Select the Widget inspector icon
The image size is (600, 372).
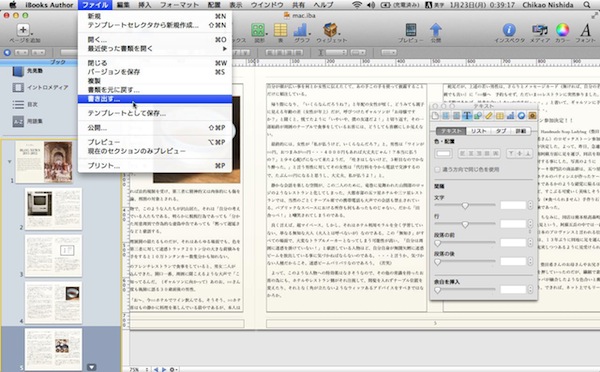[x=532, y=116]
